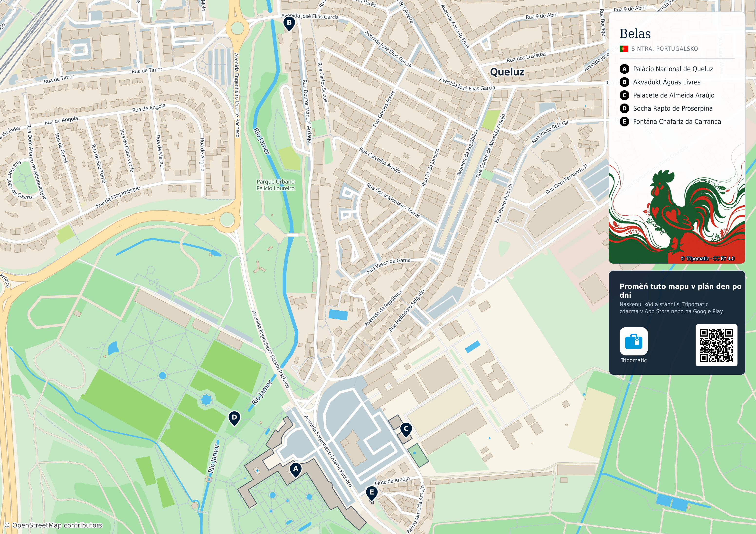Click the Portugal flag icon

[x=624, y=49]
